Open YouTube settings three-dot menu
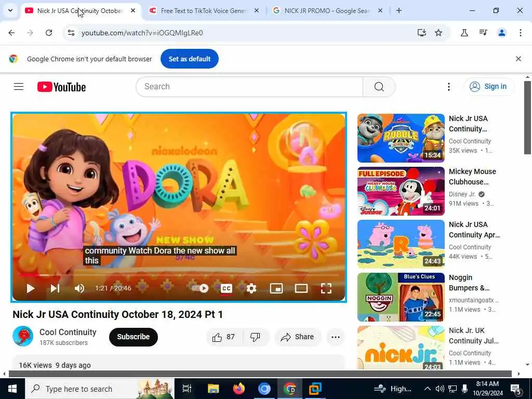This screenshot has height=399, width=532. point(448,87)
